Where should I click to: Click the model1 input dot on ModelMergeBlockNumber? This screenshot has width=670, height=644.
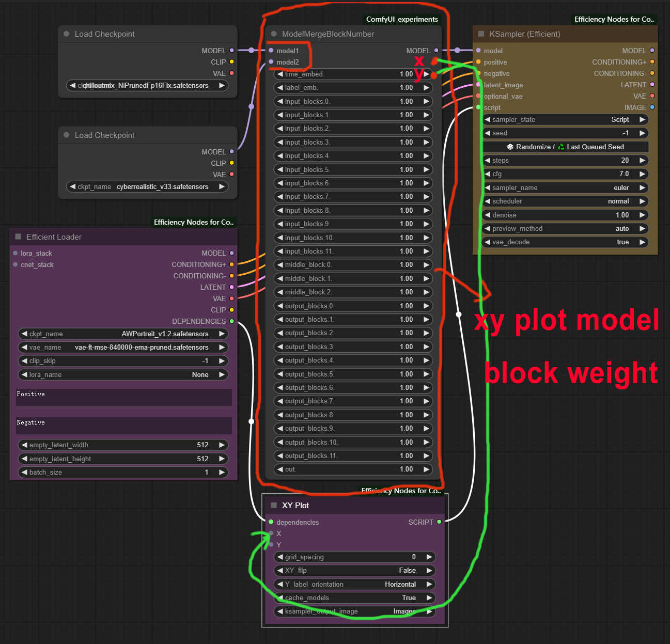271,51
